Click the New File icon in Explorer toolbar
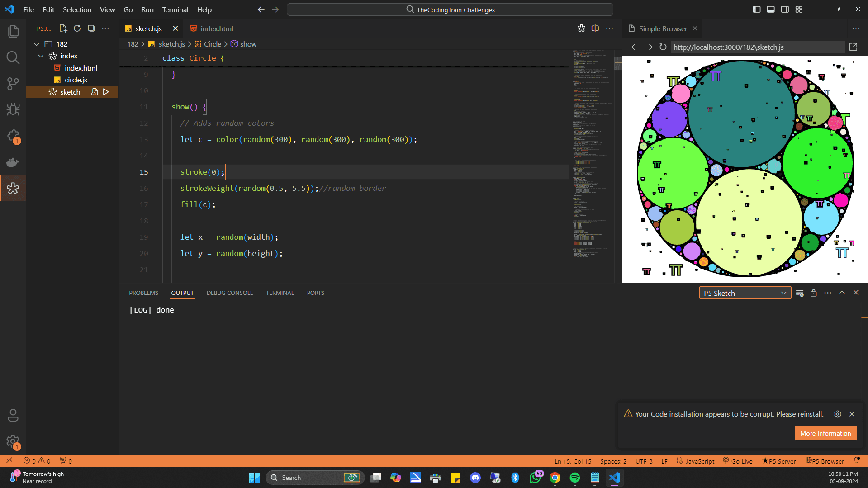This screenshot has width=868, height=488. [x=63, y=28]
